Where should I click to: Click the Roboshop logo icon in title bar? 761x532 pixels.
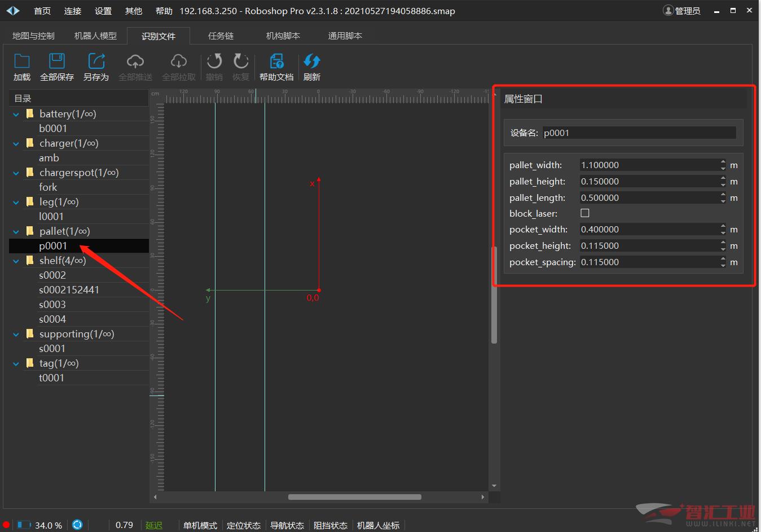coord(13,11)
